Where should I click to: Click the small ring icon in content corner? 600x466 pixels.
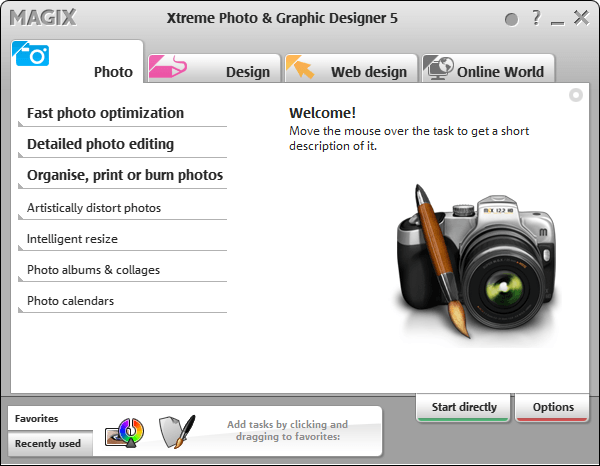[x=576, y=95]
